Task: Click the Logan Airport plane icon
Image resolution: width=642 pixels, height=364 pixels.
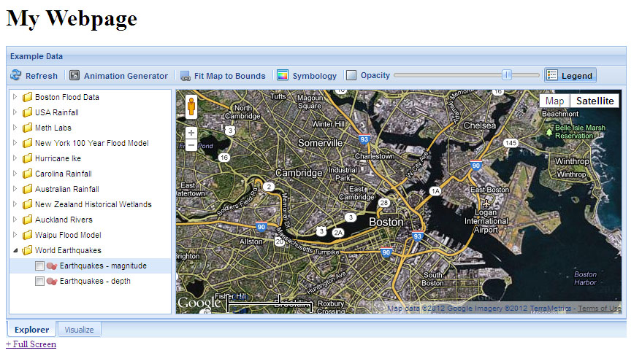Action: coord(486,204)
